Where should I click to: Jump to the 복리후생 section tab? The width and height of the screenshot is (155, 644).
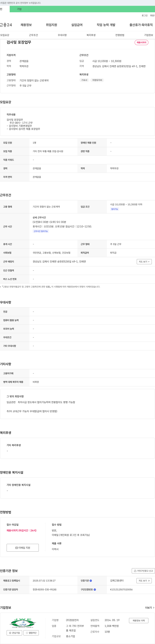pos(91,35)
